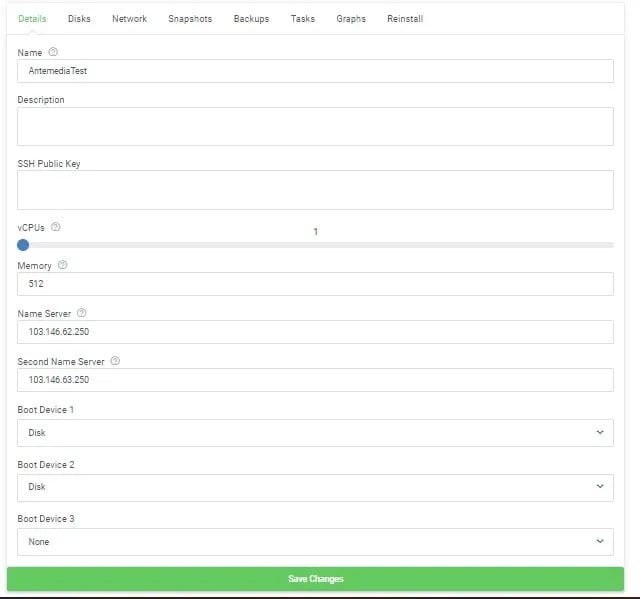Go to the Snapshots tab

click(x=190, y=19)
